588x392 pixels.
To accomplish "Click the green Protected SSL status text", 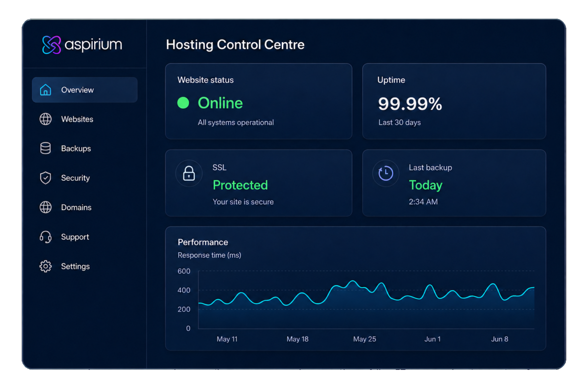I will [240, 185].
